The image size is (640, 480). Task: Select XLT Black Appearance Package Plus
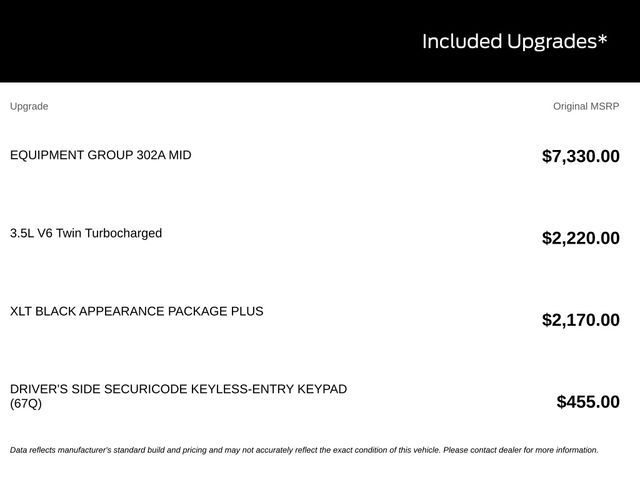(x=136, y=311)
